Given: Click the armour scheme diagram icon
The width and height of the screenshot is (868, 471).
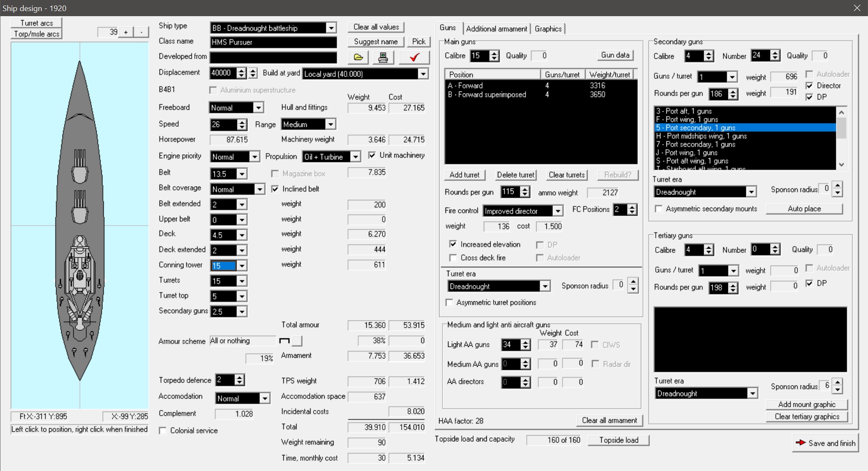Looking at the screenshot, I should coord(284,340).
